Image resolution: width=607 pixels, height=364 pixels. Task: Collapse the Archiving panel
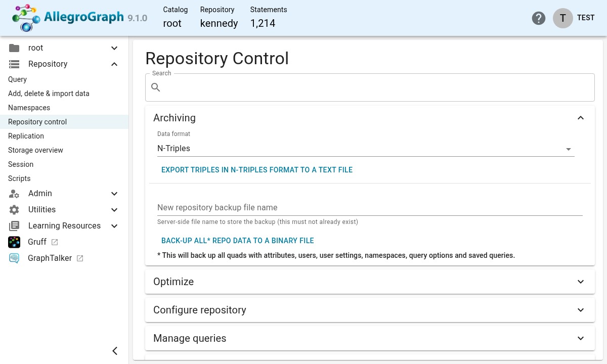pos(581,118)
